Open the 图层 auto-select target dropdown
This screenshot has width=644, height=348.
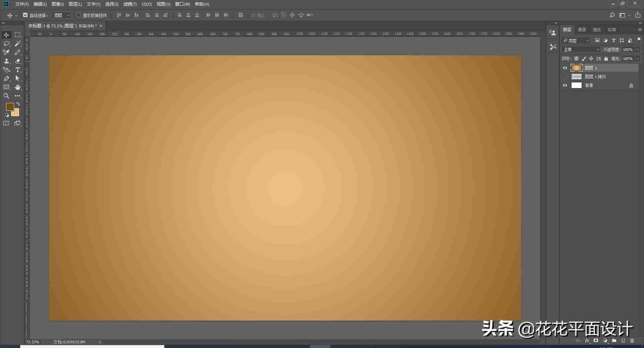point(62,15)
